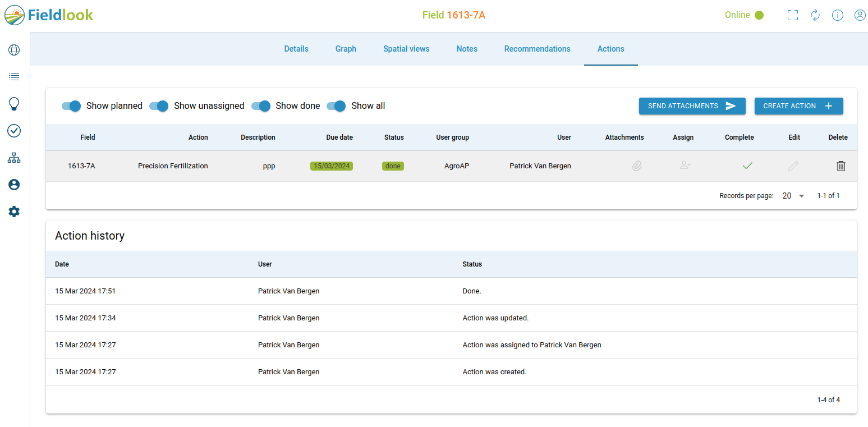Open the Graph tab
Viewport: 868px width, 427px height.
tap(346, 49)
